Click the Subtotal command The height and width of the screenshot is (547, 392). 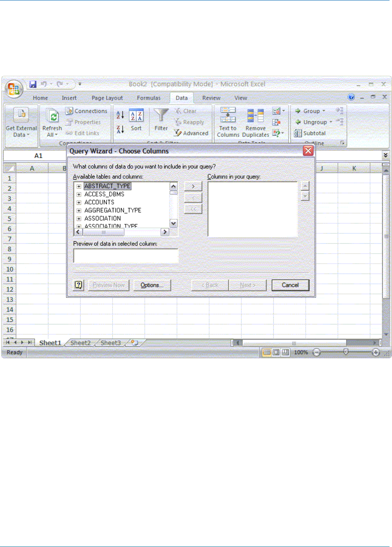coord(310,133)
